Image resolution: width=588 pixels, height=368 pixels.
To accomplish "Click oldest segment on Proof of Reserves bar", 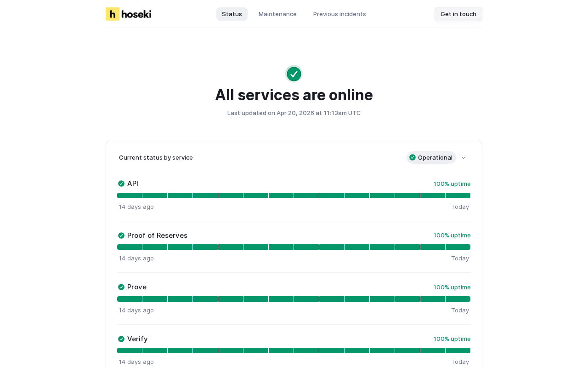I will tap(130, 247).
